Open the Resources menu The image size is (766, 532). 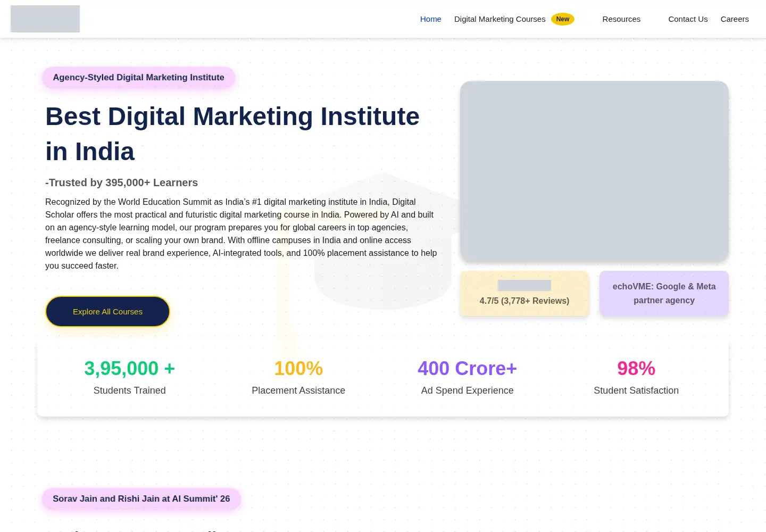click(x=621, y=19)
